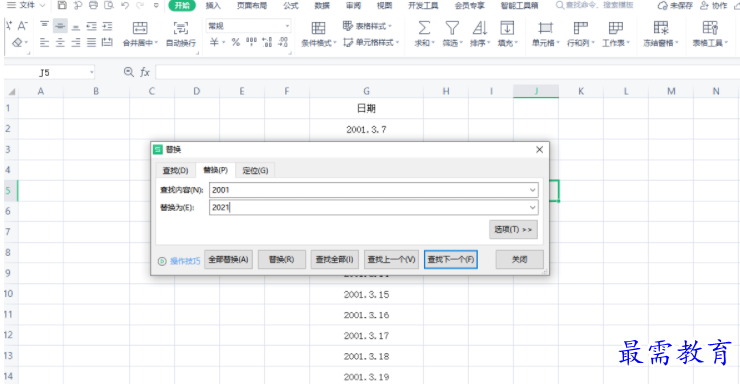
Task: Click the Print icon in quick access toolbar
Action: pos(93,5)
